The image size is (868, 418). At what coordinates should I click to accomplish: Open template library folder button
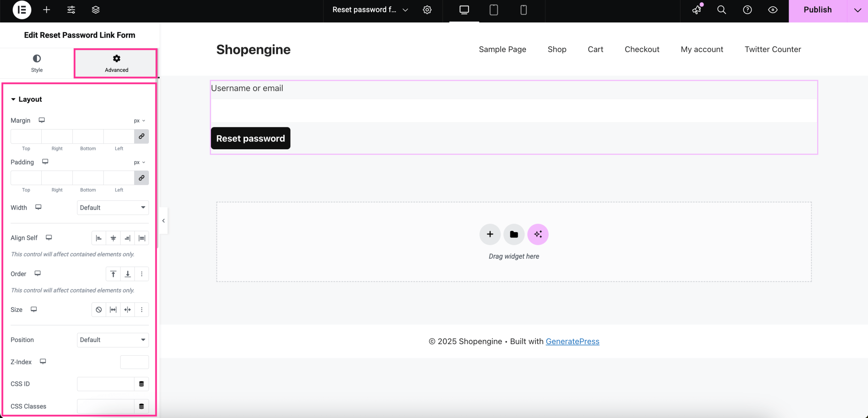(514, 234)
